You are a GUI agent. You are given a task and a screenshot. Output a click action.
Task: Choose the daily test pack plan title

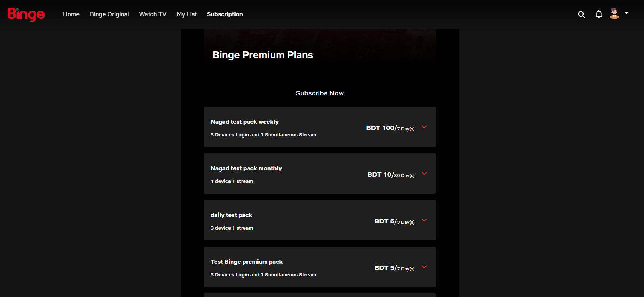click(x=231, y=215)
